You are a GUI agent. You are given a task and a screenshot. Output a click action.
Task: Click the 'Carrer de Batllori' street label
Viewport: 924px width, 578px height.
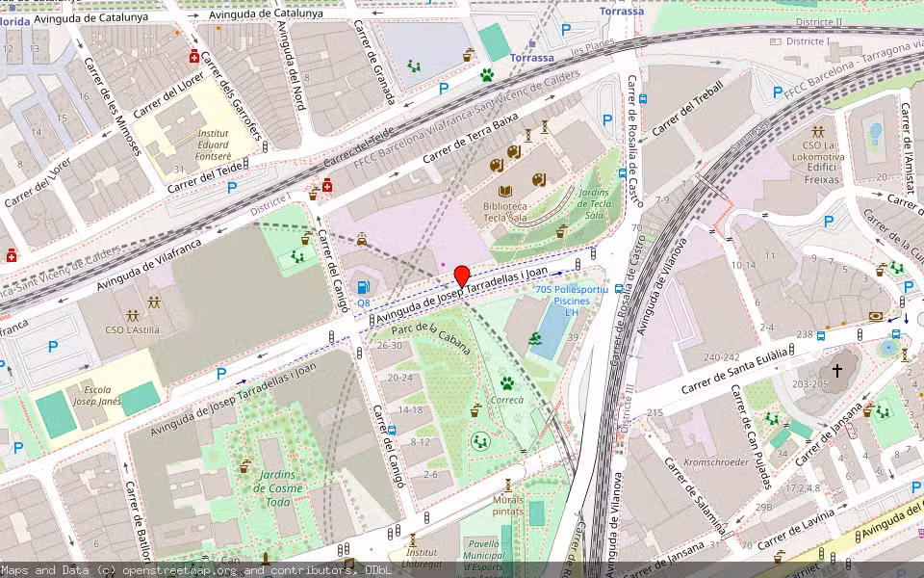tap(138, 522)
